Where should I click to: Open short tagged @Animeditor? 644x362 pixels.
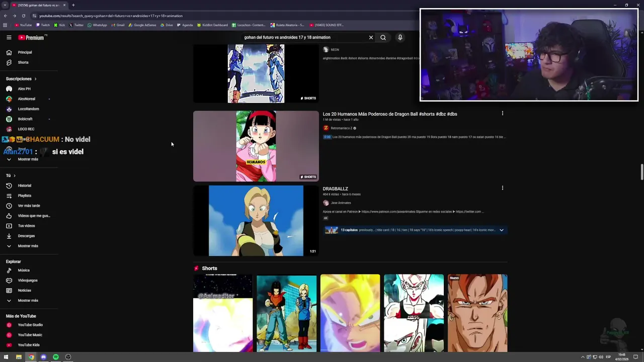(x=223, y=313)
